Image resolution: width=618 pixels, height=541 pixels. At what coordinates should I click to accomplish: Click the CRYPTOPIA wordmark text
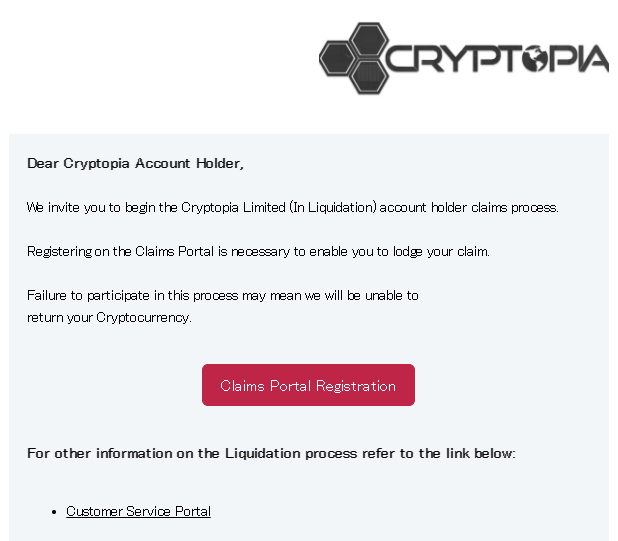[496, 60]
